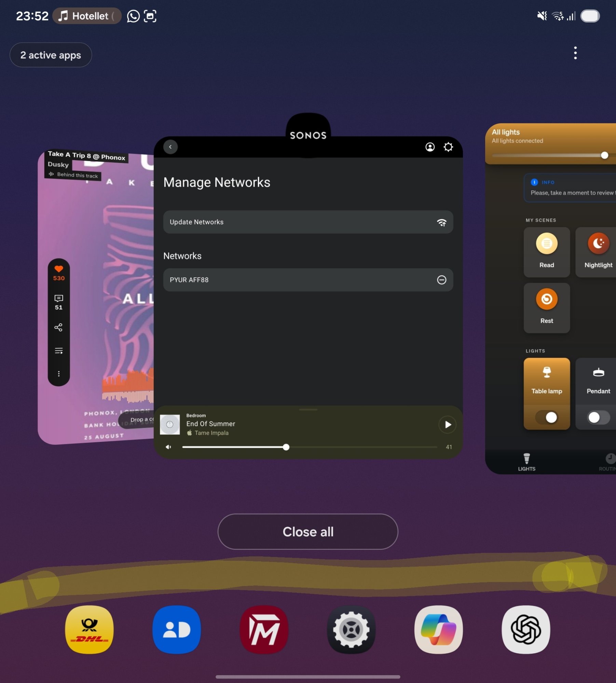616x683 pixels.
Task: Open the gear-shaped settings dock app
Action: (x=351, y=629)
